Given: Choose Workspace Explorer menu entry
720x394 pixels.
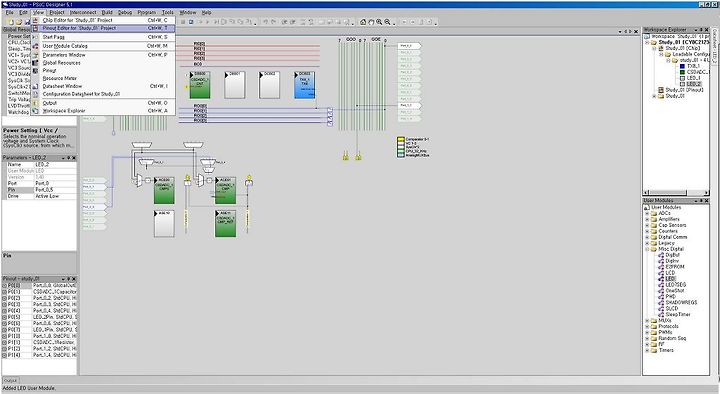Looking at the screenshot, I should coord(103,111).
